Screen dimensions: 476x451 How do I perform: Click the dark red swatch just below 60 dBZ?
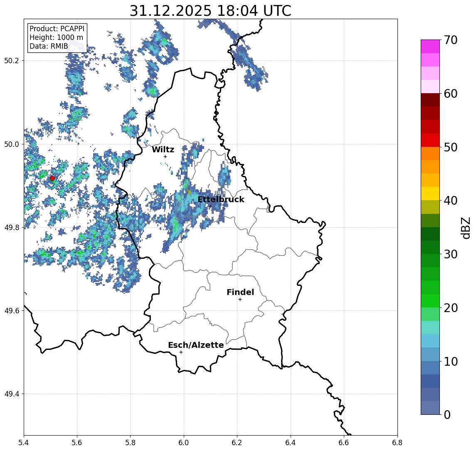[x=430, y=100]
